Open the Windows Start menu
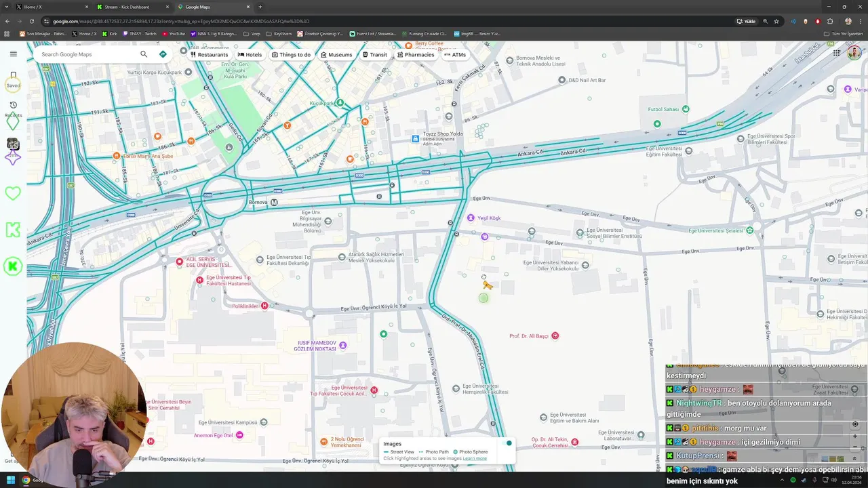 tap(10, 480)
